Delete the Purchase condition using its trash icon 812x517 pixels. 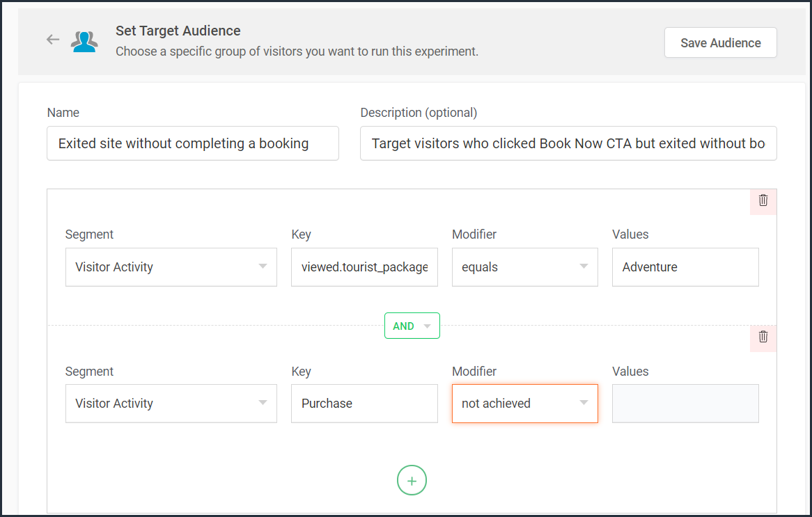click(763, 337)
